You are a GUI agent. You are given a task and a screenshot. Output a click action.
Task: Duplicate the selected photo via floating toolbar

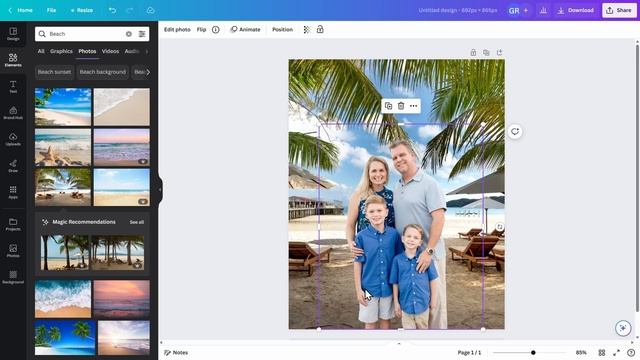(x=389, y=106)
